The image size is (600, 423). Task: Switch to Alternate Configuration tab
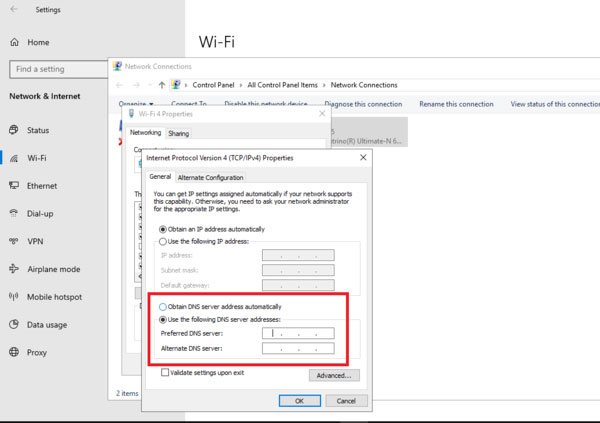tap(210, 177)
